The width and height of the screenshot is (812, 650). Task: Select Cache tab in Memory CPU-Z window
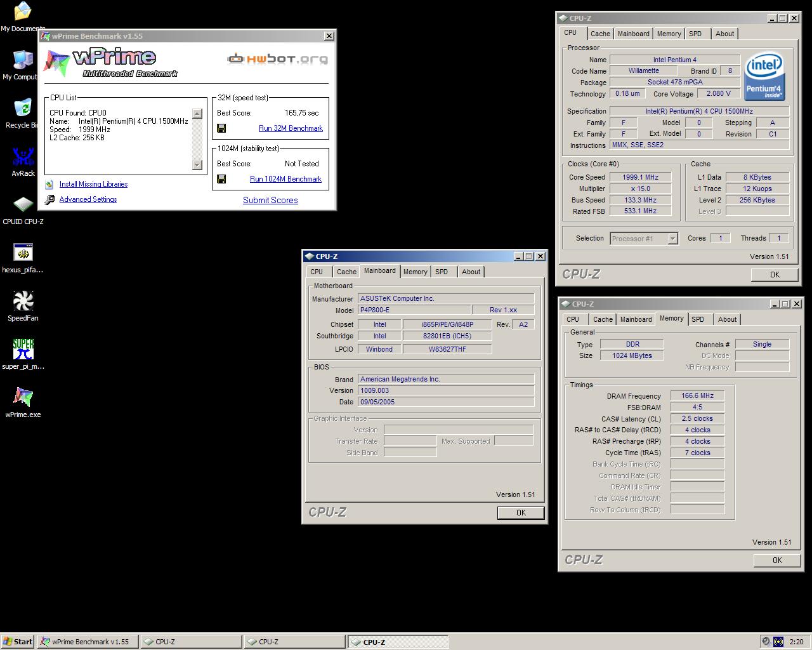[603, 319]
